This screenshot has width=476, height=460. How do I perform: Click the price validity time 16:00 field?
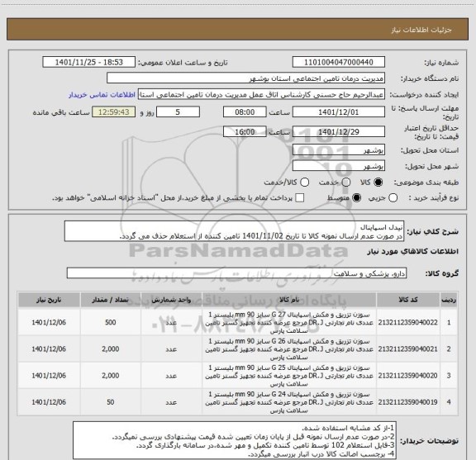(245, 131)
